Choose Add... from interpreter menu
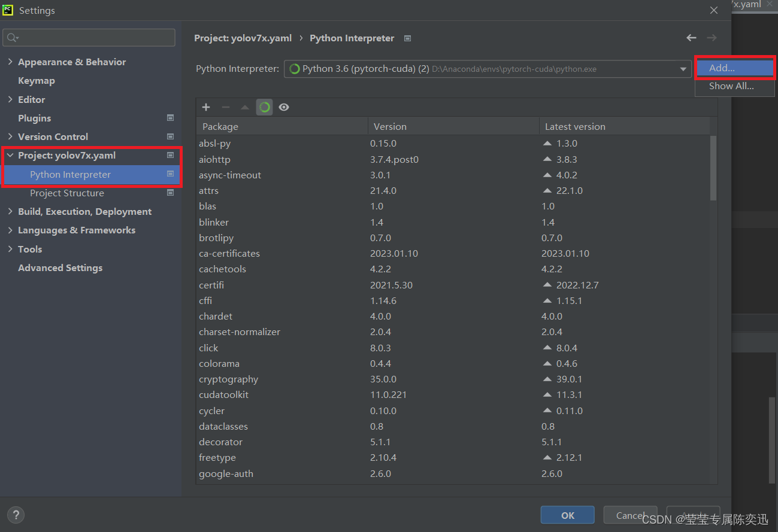The image size is (778, 532). (735, 68)
